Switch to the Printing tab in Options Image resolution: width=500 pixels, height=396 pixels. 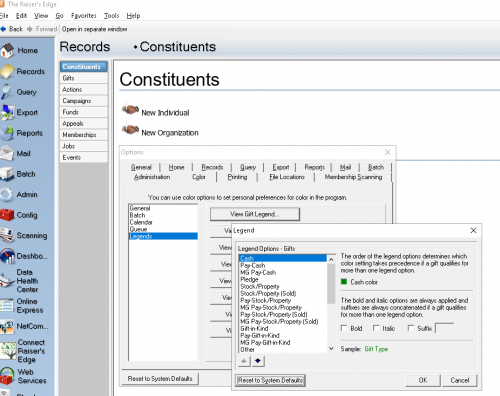pos(237,177)
